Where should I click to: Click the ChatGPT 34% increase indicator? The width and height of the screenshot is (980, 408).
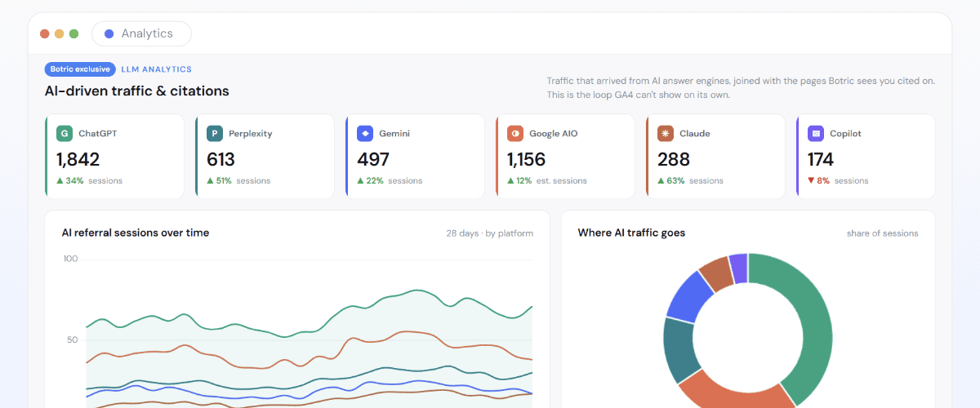70,181
